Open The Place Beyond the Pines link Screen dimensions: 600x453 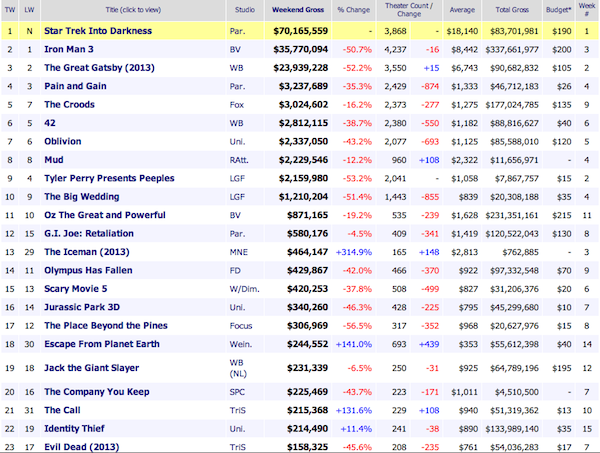[106, 326]
